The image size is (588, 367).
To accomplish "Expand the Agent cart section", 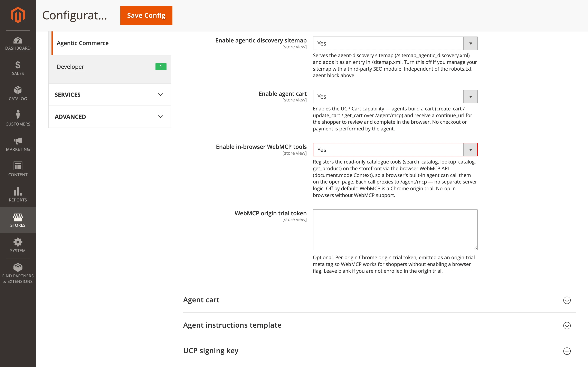I will pos(379,300).
